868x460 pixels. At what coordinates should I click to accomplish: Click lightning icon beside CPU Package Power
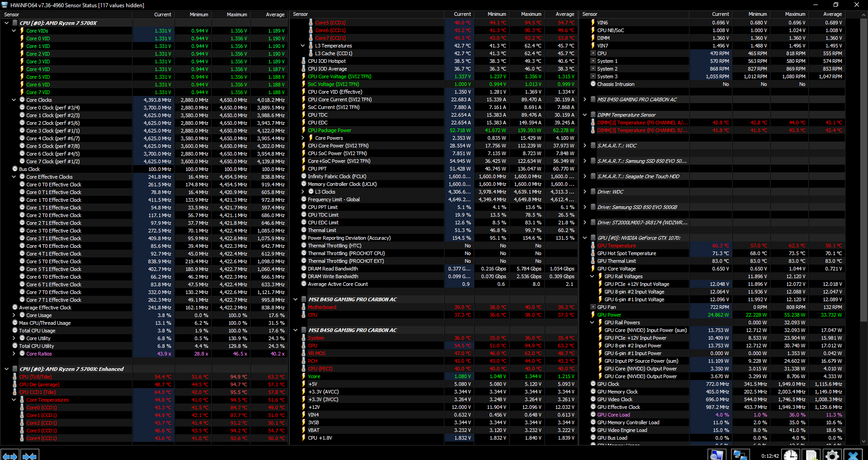click(x=304, y=130)
